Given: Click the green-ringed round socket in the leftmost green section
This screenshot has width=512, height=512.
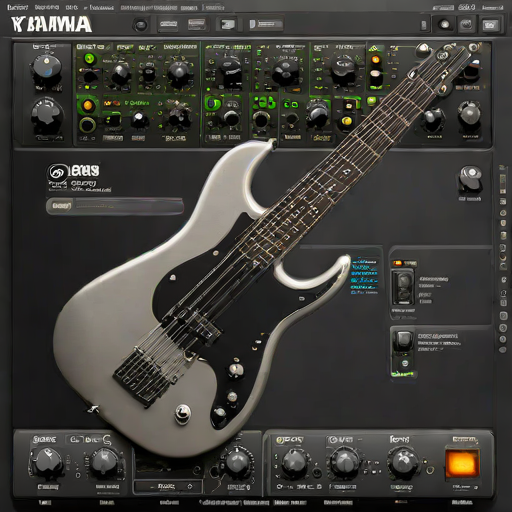Looking at the screenshot, I should click(87, 125).
